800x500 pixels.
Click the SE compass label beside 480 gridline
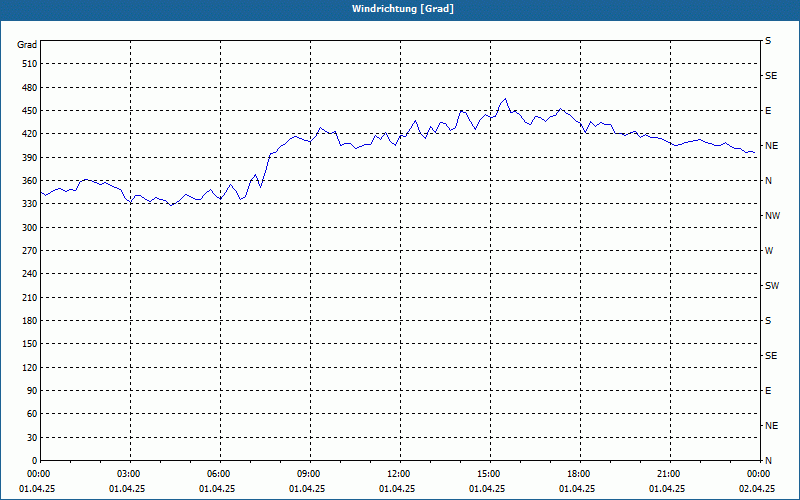coord(771,76)
